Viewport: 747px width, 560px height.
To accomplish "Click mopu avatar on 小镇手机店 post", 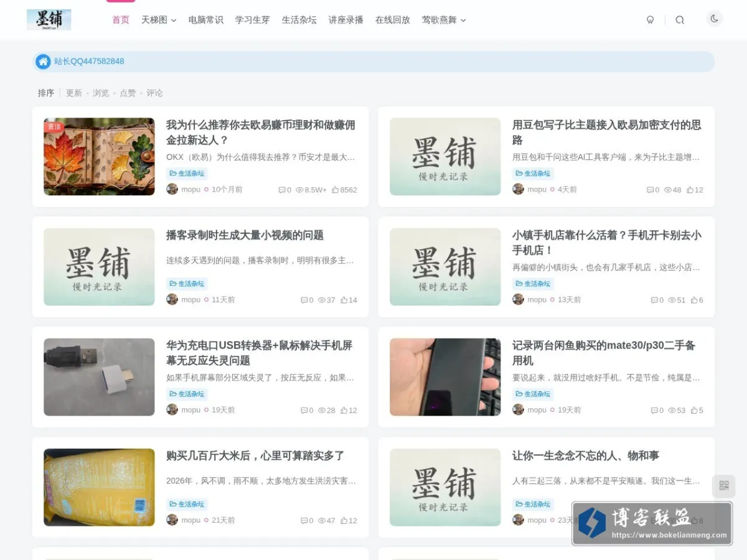I will point(518,299).
